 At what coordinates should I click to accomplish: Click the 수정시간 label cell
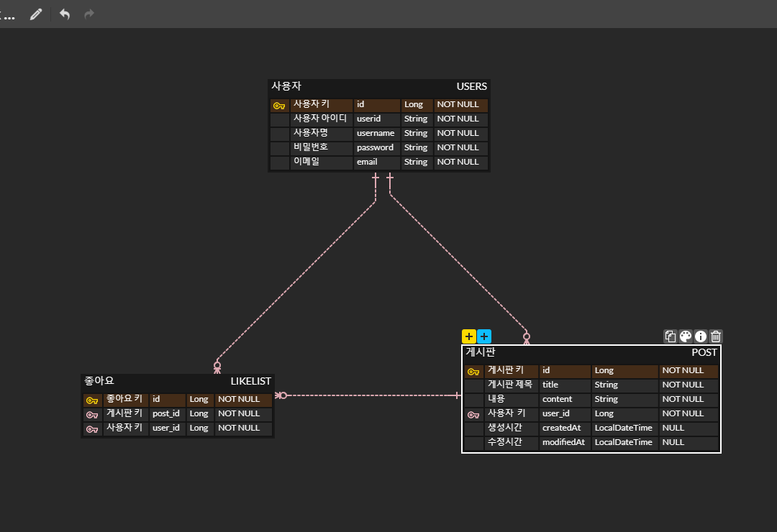(x=512, y=442)
